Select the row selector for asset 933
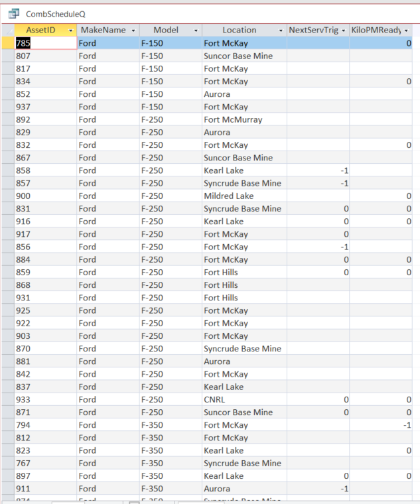Screen dimensions: 420x504 pyautogui.click(x=7, y=400)
